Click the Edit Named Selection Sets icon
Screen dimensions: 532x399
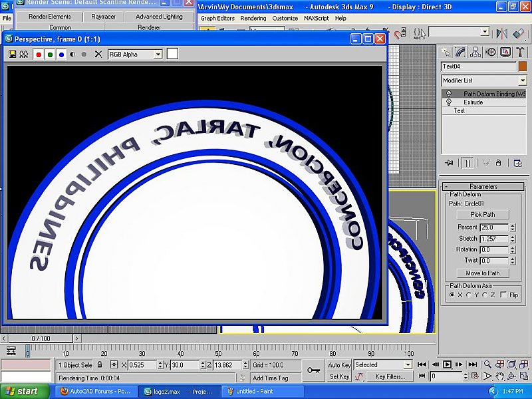tap(420, 34)
